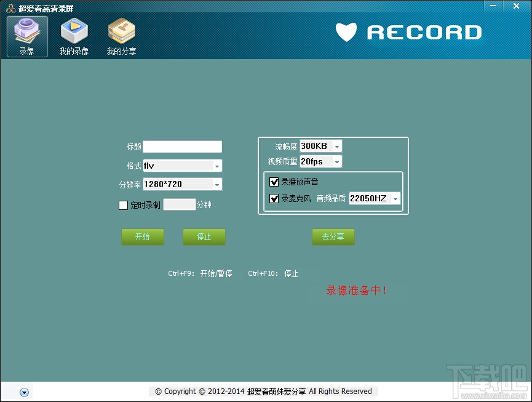Image resolution: width=532 pixels, height=402 pixels.
Task: Open the 格式 flv dropdown
Action: pos(183,166)
